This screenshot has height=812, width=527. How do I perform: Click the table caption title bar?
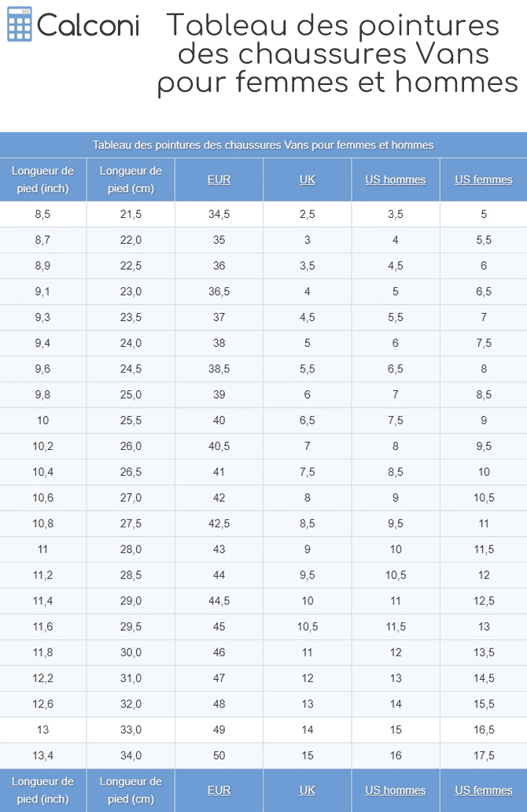pyautogui.click(x=263, y=145)
